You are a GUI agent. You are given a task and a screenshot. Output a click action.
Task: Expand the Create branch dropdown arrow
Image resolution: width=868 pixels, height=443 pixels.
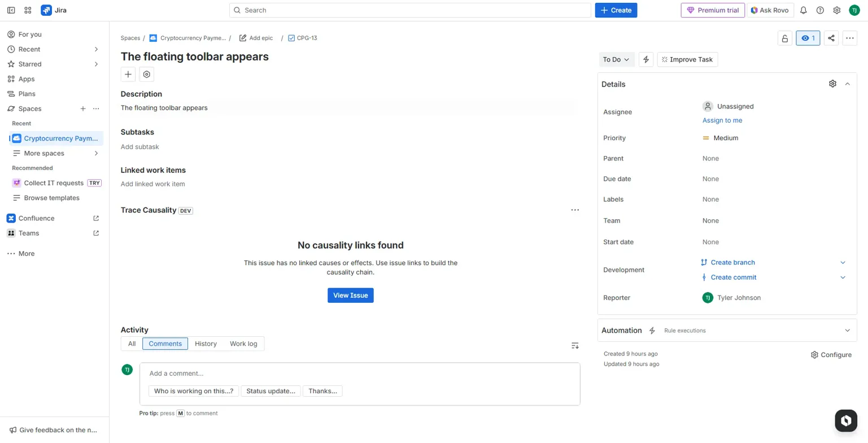843,262
